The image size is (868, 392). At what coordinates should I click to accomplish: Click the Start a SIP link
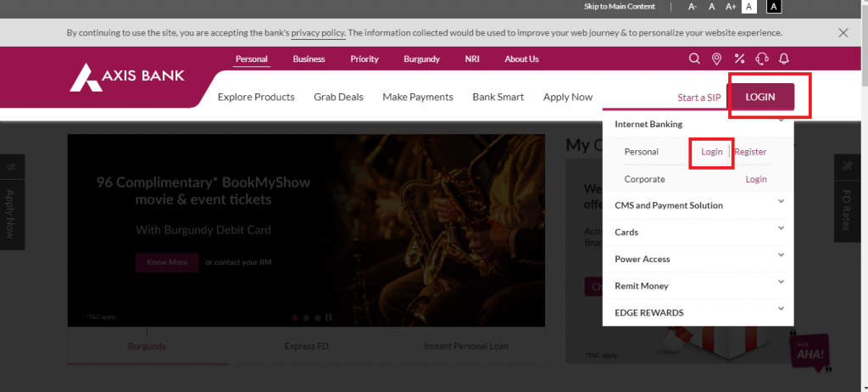point(699,98)
